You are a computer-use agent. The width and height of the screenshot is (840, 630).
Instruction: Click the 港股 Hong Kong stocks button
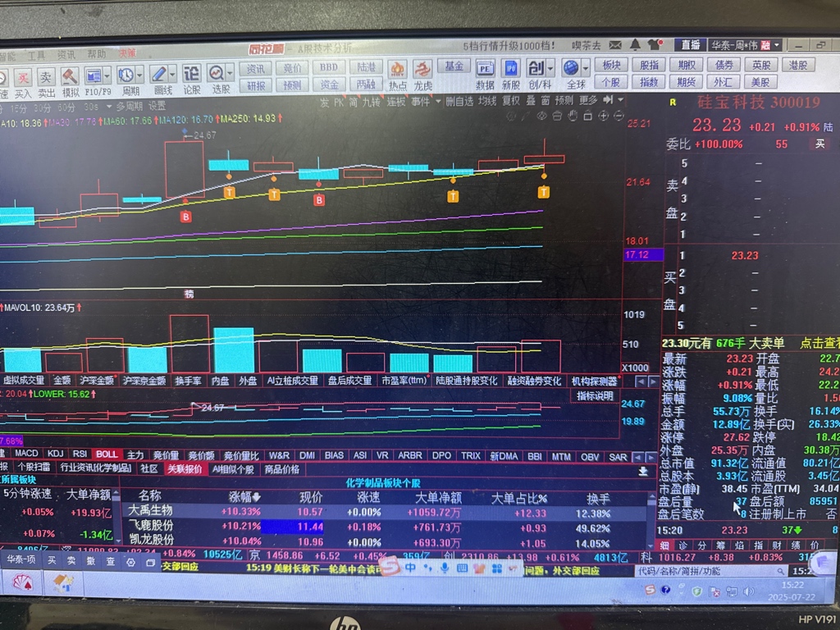coord(798,65)
